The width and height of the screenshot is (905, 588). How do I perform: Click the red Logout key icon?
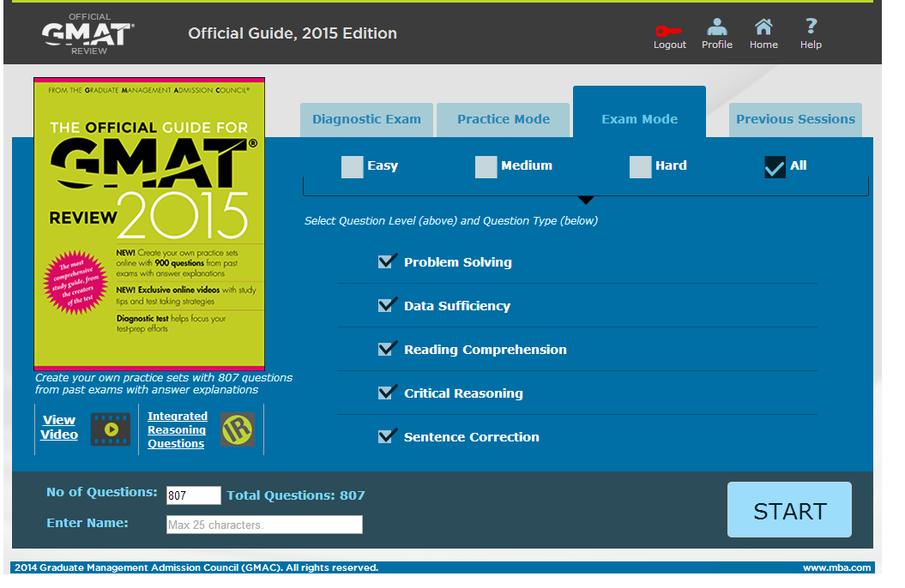pyautogui.click(x=668, y=30)
